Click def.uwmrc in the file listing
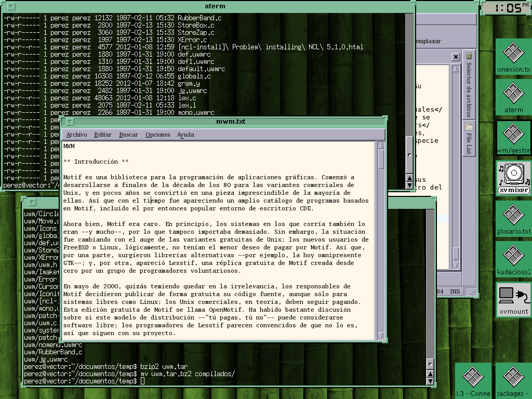The height and width of the screenshot is (399, 532). (x=194, y=54)
